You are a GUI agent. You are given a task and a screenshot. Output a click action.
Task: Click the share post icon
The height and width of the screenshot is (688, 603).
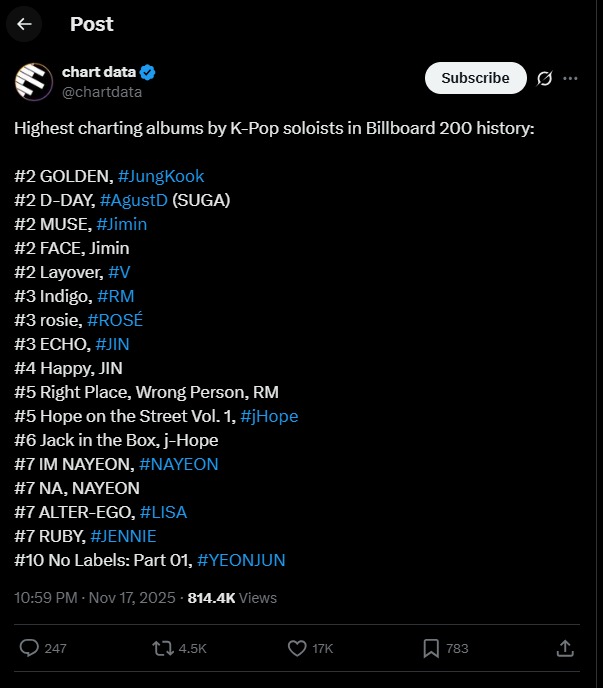[x=564, y=648]
